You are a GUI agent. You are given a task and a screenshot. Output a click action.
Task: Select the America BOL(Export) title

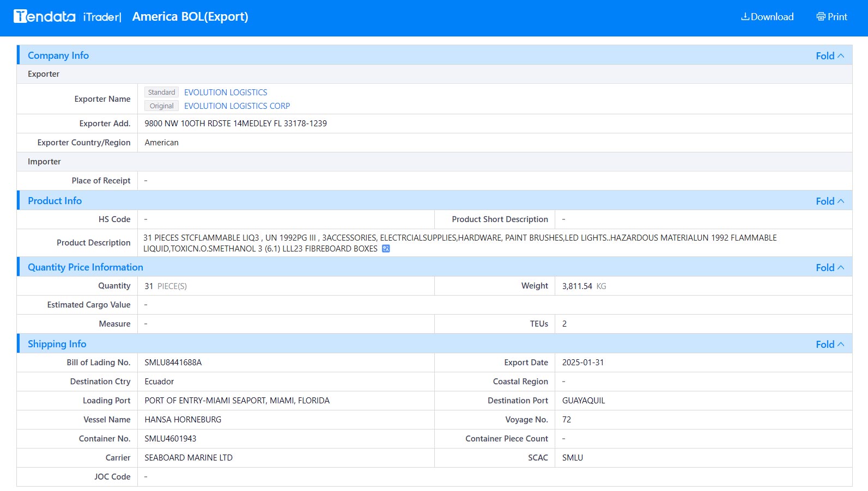[190, 17]
